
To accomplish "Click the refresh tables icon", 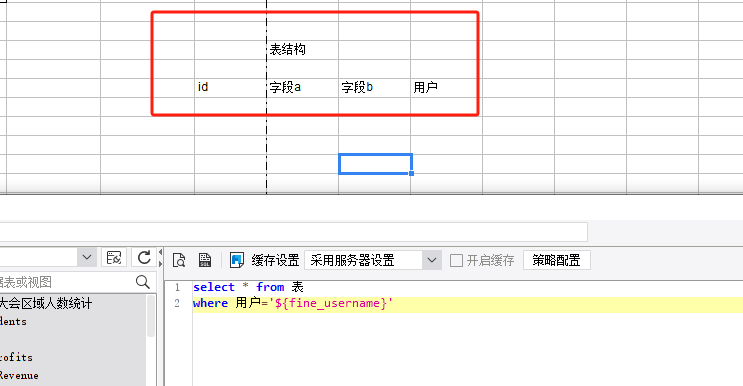I will [144, 258].
